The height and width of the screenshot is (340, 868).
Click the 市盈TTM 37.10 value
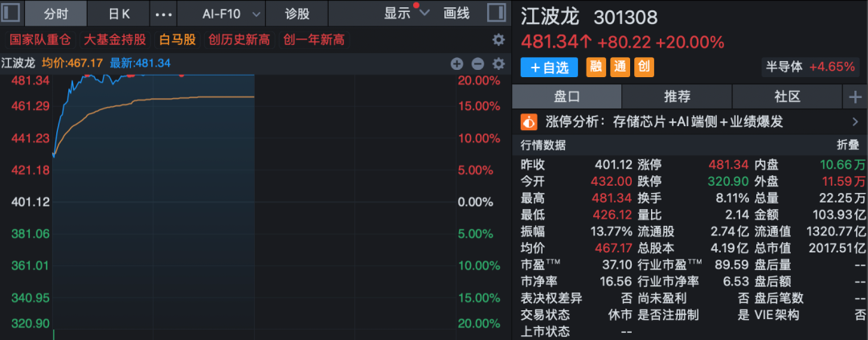[x=617, y=264]
